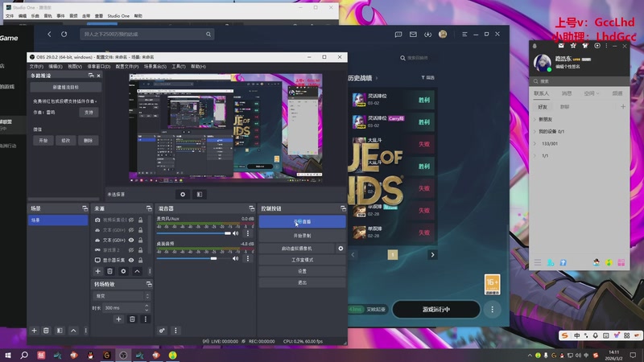Image resolution: width=644 pixels, height=362 pixels.
Task: Open OBS 帮助(H) menu
Action: pyautogui.click(x=198, y=67)
